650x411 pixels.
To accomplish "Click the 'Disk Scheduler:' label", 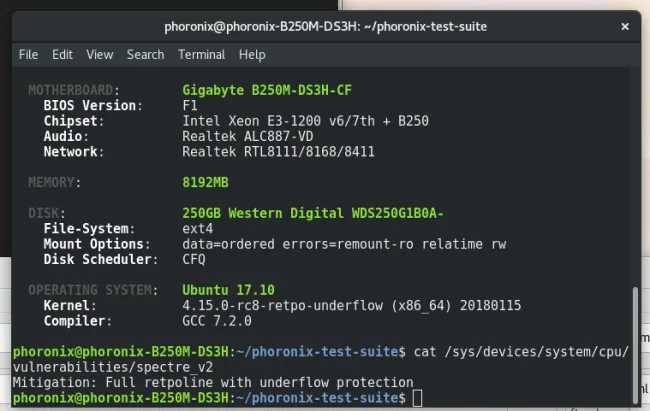I will click(x=101, y=259).
